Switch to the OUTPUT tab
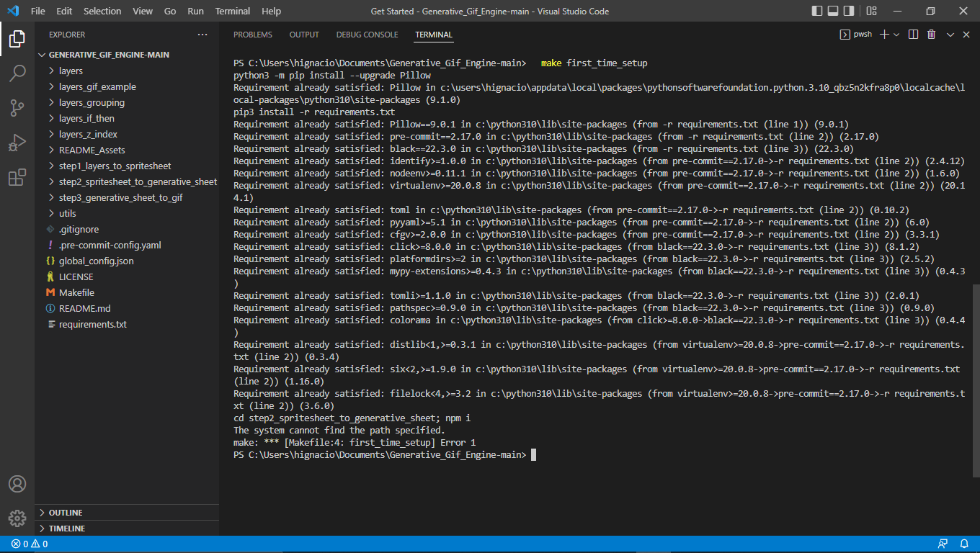Viewport: 980px width, 553px height. click(304, 35)
